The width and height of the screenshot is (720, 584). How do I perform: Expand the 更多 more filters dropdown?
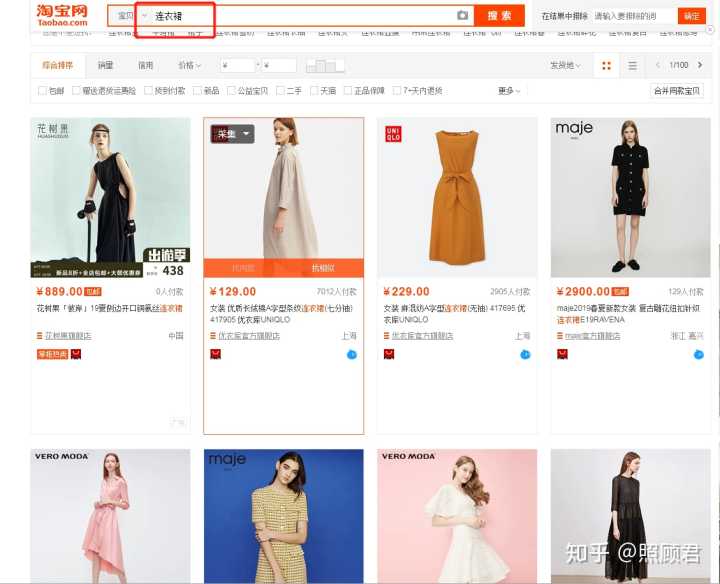510,91
